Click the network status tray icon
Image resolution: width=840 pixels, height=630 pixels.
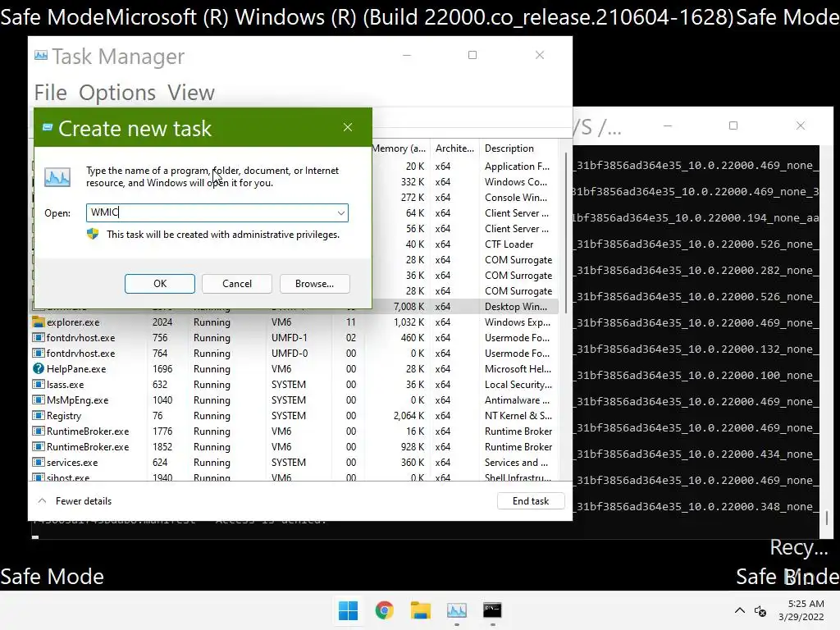coord(760,610)
